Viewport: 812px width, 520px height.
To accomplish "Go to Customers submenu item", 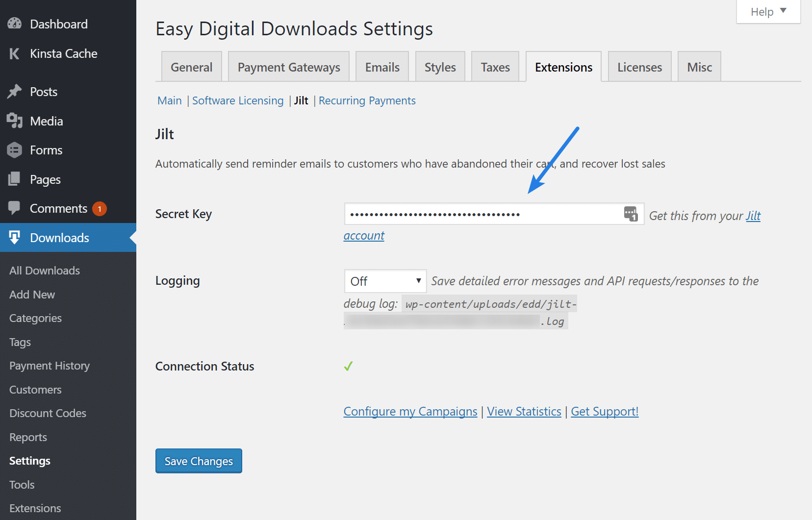I will point(35,390).
